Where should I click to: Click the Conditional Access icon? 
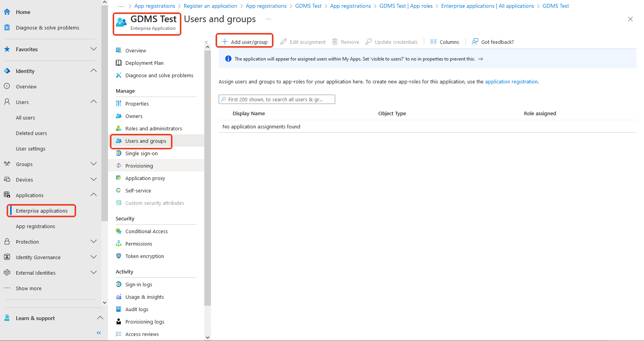119,231
